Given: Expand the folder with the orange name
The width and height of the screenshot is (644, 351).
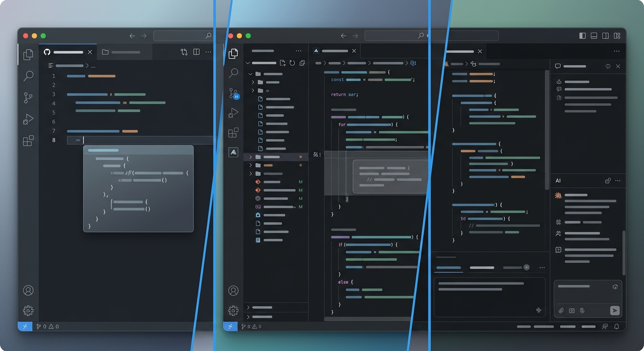Looking at the screenshot, I should tap(251, 165).
